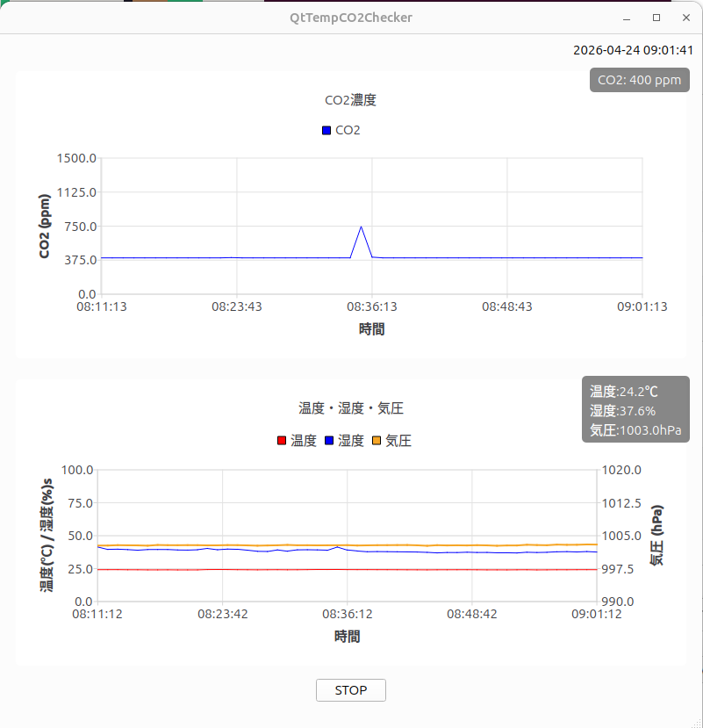703x728 pixels.
Task: Click the 08:36:13 tick on CO2 chart
Action: (371, 306)
